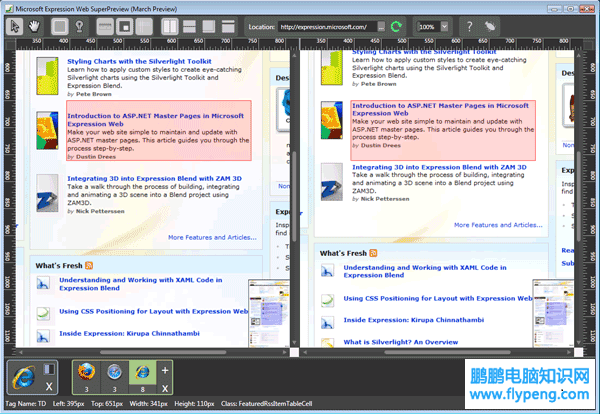Open Using CSS Positioning link in left pane
Image resolution: width=600 pixels, height=414 pixels.
point(153,311)
